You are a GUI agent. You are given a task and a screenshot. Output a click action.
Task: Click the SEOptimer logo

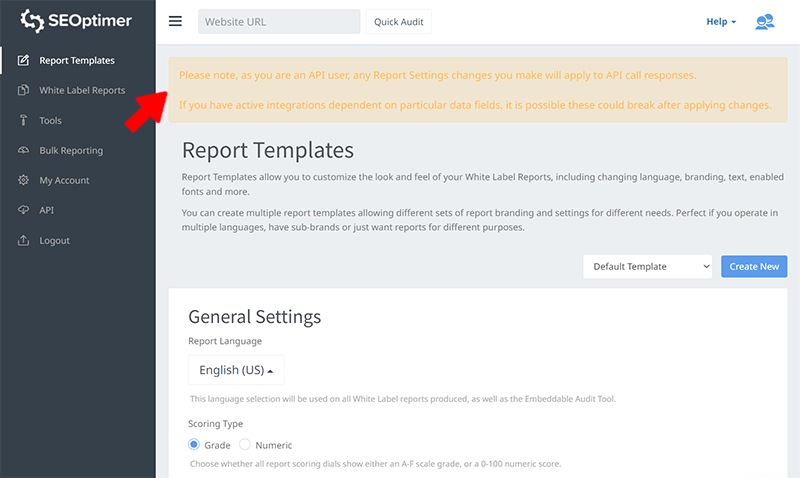point(76,21)
